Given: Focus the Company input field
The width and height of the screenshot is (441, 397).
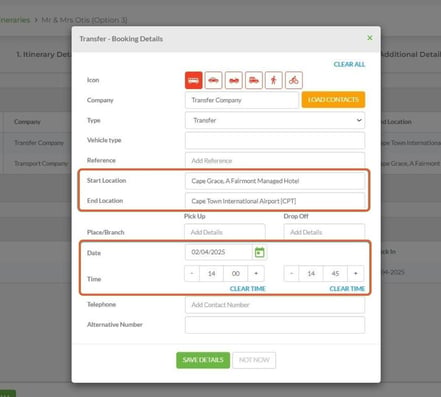Looking at the screenshot, I should click(x=242, y=100).
